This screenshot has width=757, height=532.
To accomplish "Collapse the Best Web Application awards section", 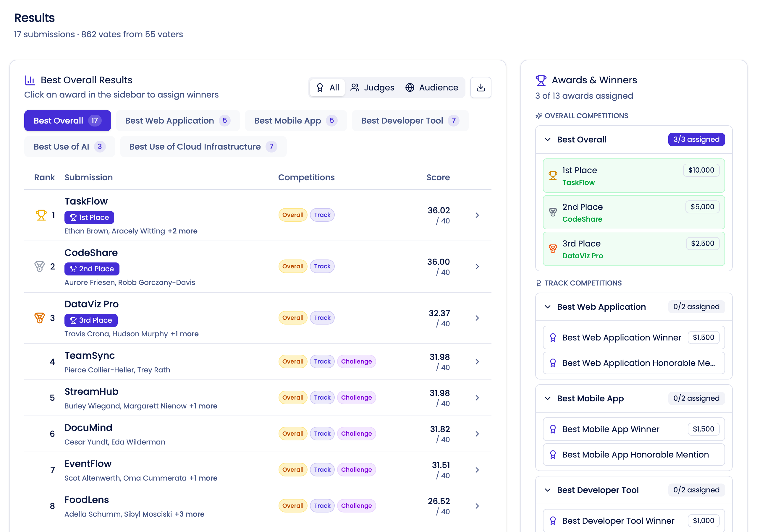I will 548,307.
